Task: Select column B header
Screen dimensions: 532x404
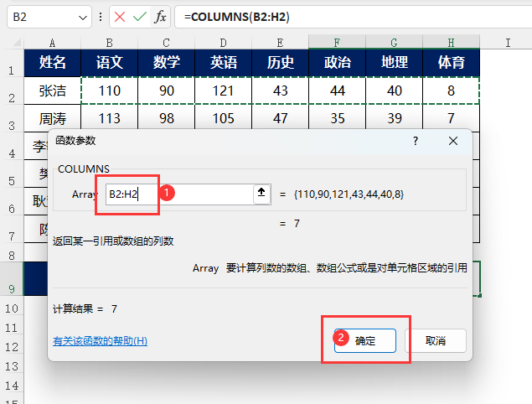Action: click(x=109, y=43)
